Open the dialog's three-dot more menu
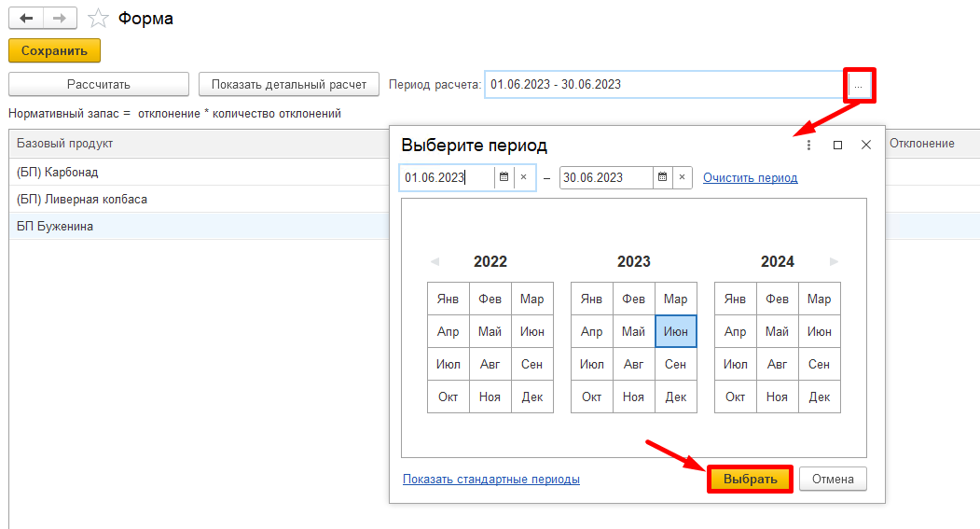Viewport: 980px width, 529px height. click(x=808, y=146)
